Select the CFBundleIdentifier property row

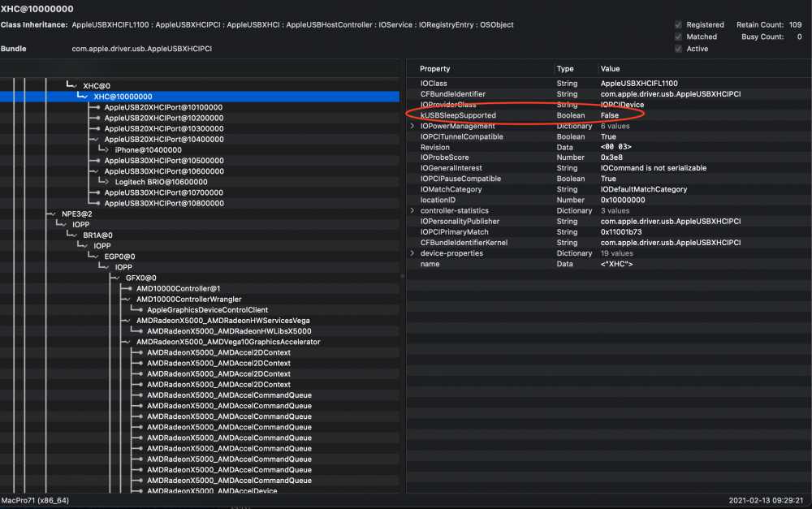[x=608, y=94]
